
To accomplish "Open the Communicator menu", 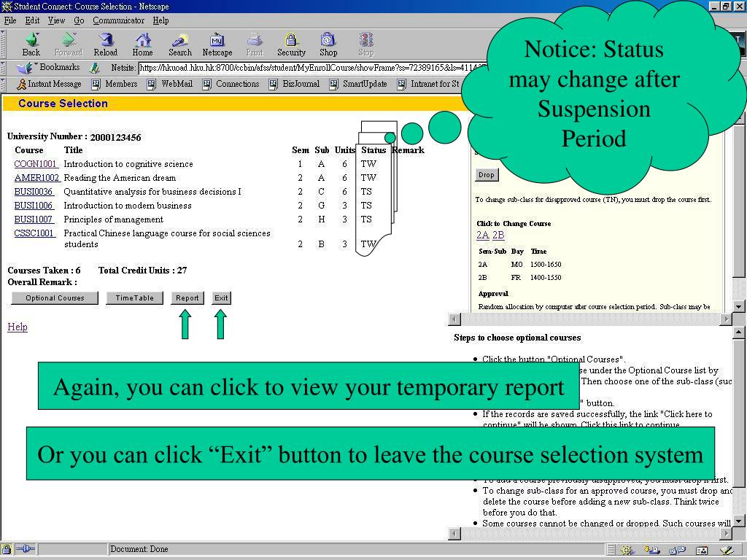I will click(x=119, y=20).
